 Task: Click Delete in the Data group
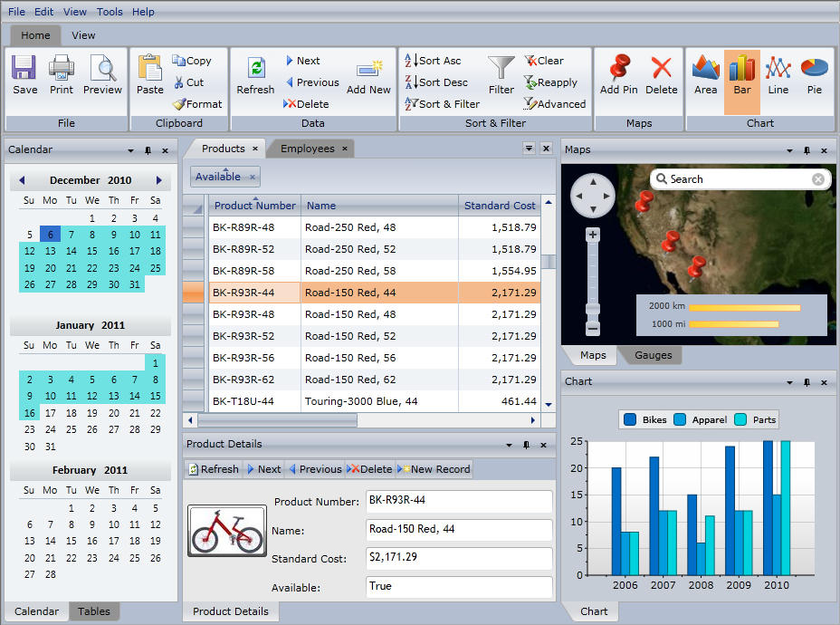(x=306, y=104)
